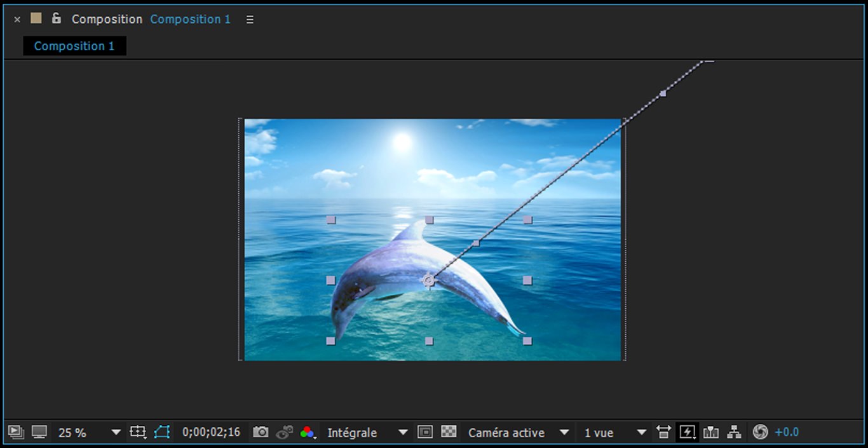
Task: Toggle the panel lock icon
Action: coord(57,18)
